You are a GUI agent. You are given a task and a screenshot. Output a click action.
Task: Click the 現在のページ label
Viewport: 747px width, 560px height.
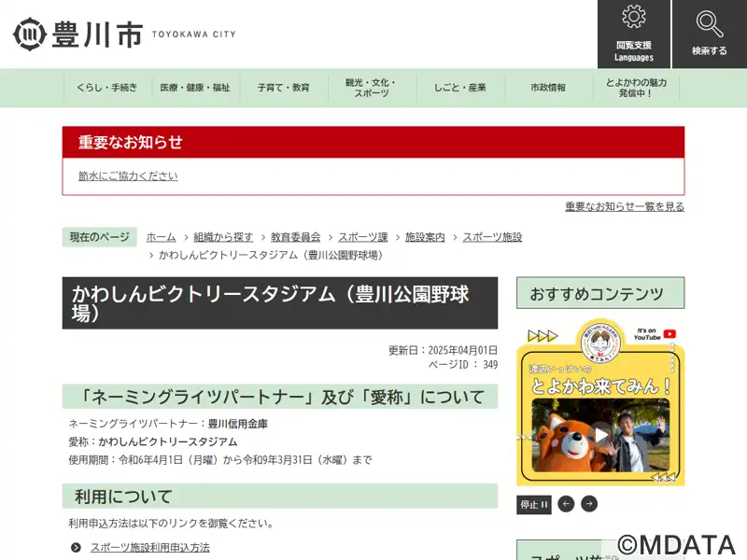click(x=100, y=237)
